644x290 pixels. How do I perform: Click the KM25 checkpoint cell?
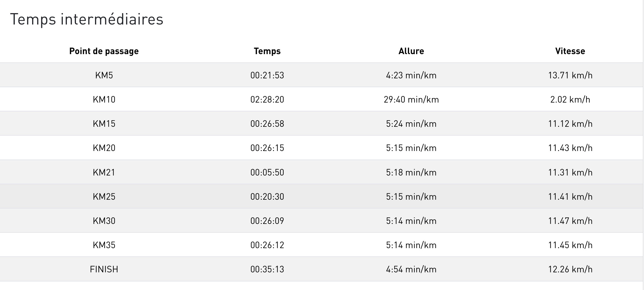(x=104, y=197)
